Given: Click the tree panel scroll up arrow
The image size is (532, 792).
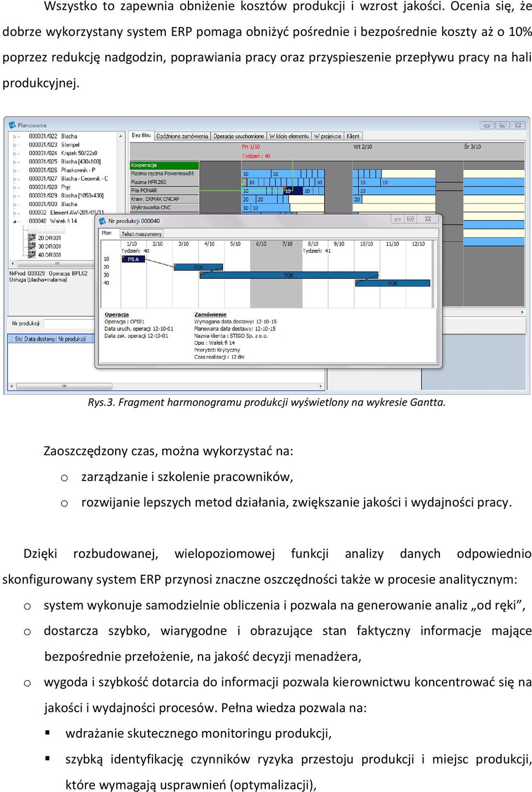Looking at the screenshot, I should tap(121, 136).
